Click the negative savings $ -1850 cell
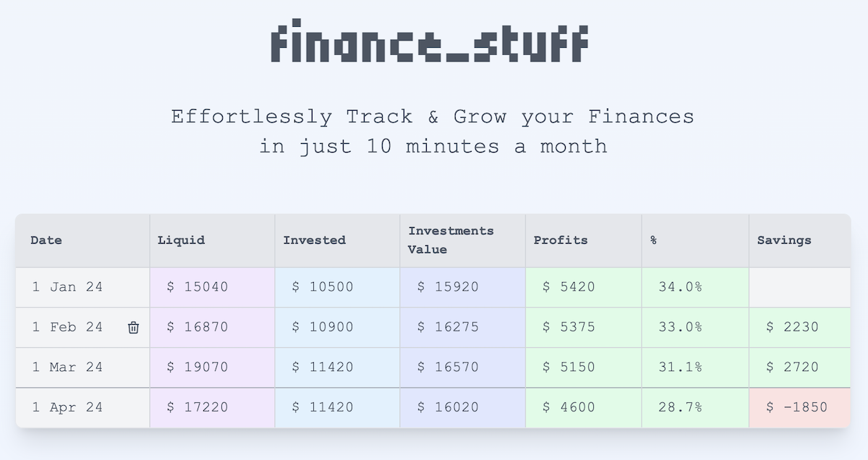This screenshot has height=460, width=868. click(800, 408)
